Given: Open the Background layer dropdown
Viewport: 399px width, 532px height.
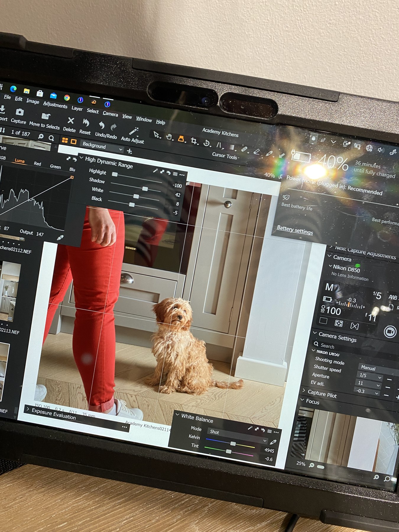Looking at the screenshot, I should (x=102, y=147).
